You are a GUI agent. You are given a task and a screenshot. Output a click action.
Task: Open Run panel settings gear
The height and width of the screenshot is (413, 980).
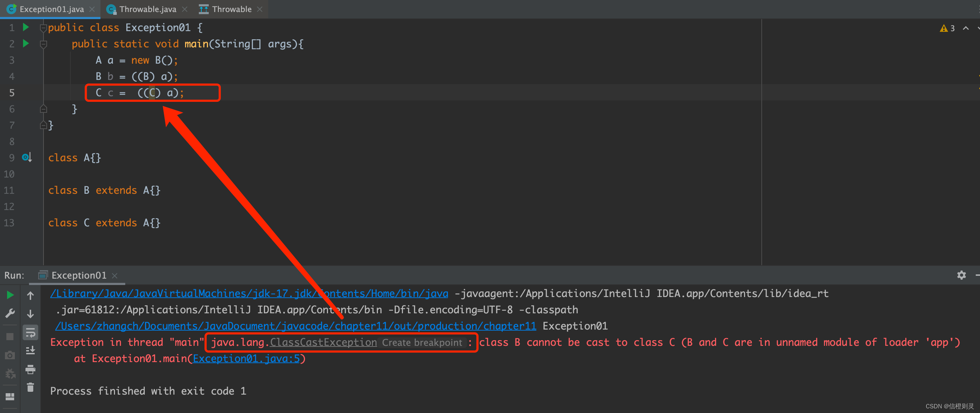point(961,275)
